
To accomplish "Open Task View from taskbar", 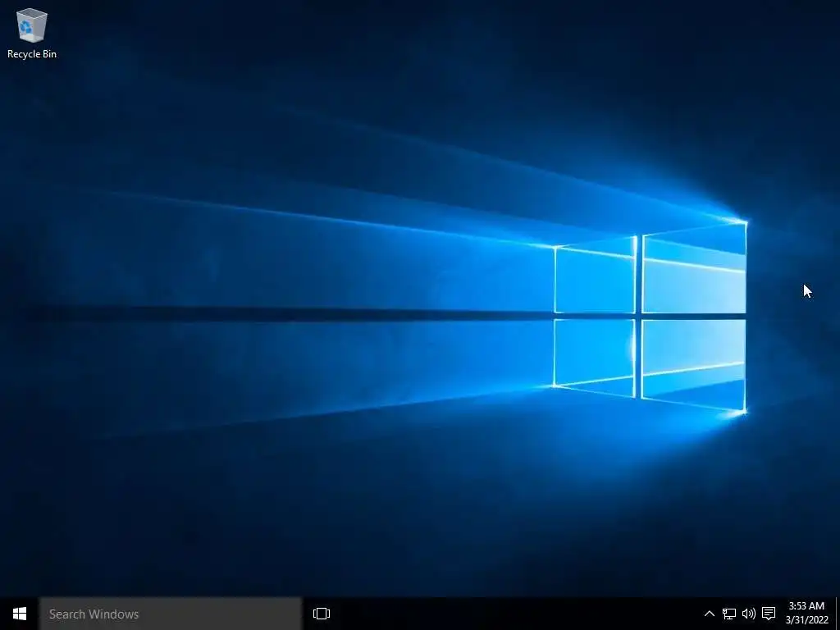I will pos(322,614).
